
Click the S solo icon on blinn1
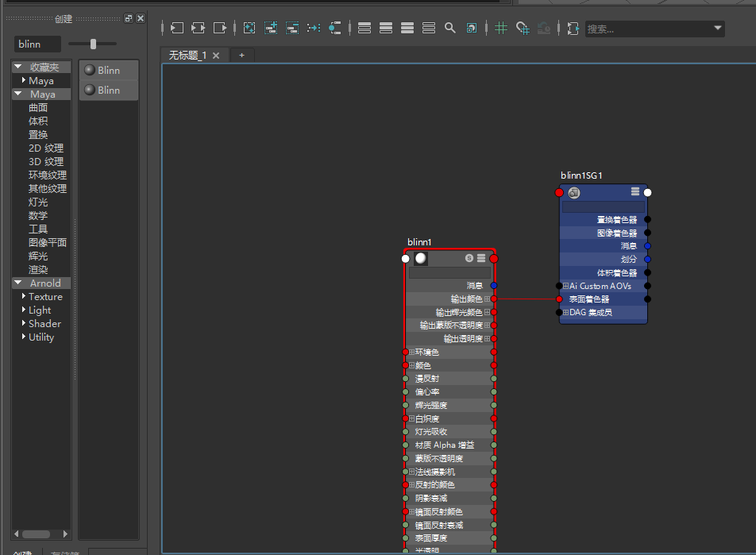pyautogui.click(x=469, y=258)
